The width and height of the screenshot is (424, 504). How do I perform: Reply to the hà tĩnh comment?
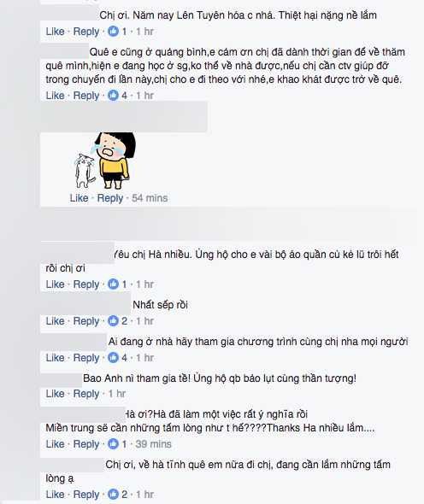85,494
